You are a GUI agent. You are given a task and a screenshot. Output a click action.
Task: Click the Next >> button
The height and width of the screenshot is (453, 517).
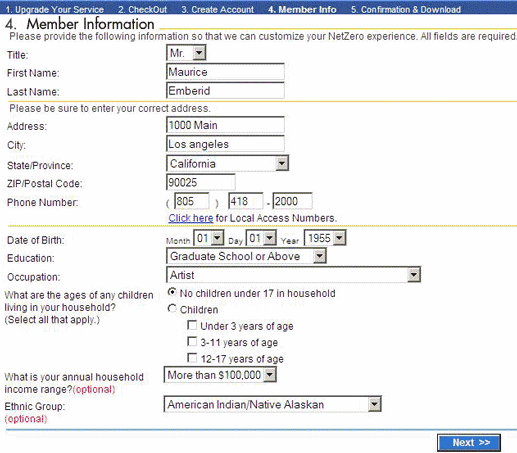pyautogui.click(x=469, y=443)
